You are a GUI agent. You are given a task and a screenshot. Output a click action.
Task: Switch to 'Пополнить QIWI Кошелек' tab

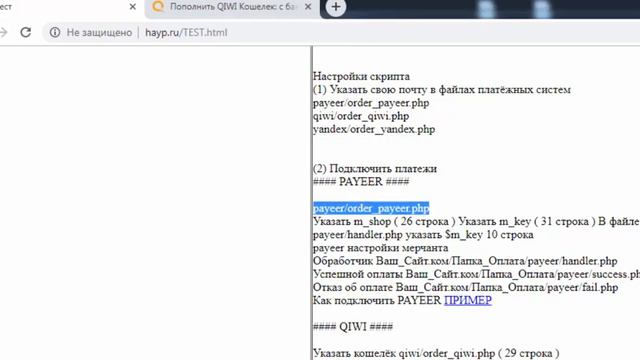tap(232, 7)
